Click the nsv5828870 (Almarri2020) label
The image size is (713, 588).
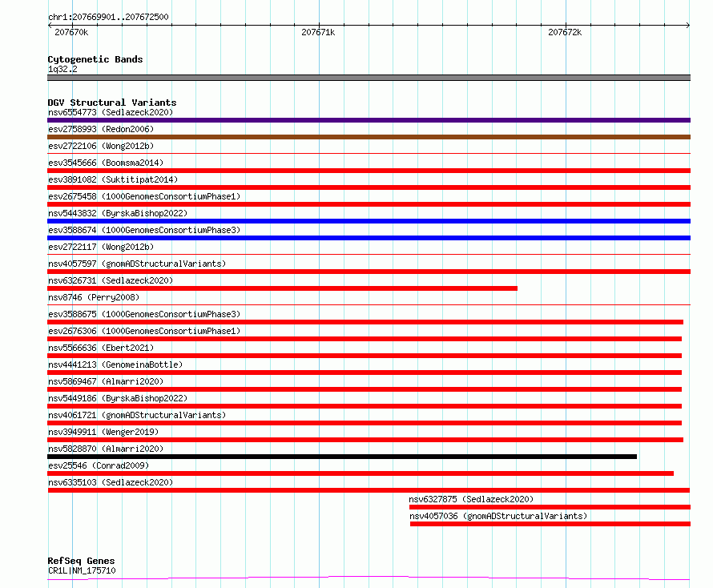coord(106,449)
